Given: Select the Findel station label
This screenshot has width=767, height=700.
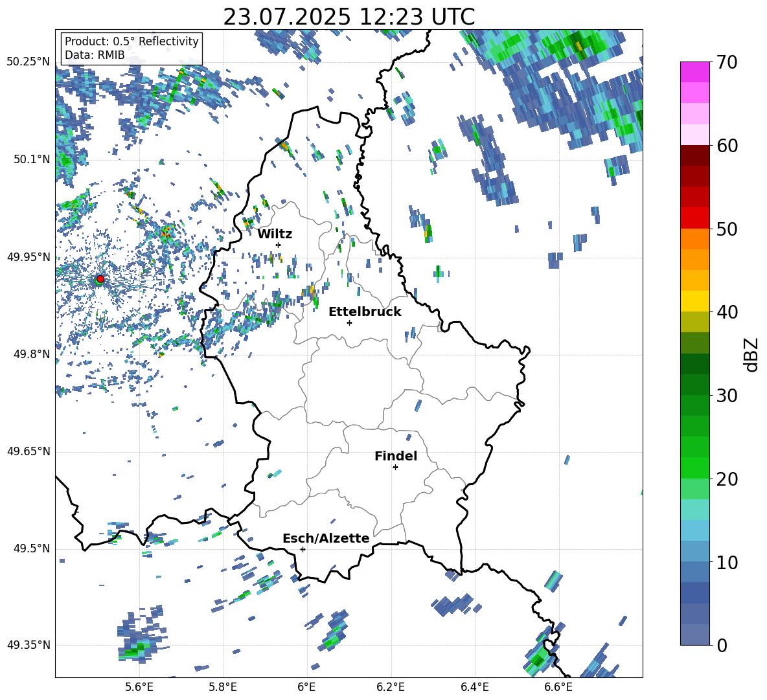Looking at the screenshot, I should pos(396,456).
